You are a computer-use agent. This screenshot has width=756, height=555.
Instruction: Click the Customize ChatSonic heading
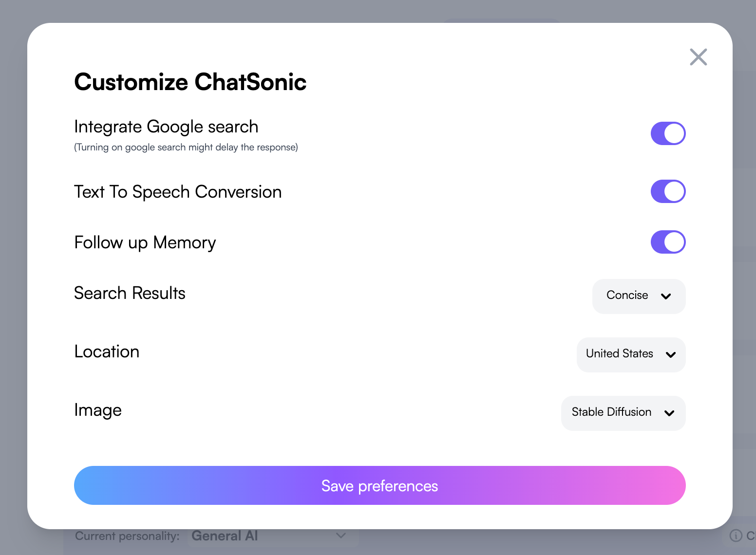[190, 82]
